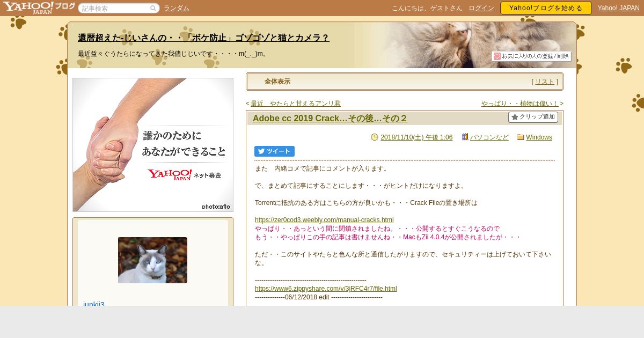The width and height of the screenshot is (644, 338).
Task: Click the クリップ追加 button
Action: 533,117
